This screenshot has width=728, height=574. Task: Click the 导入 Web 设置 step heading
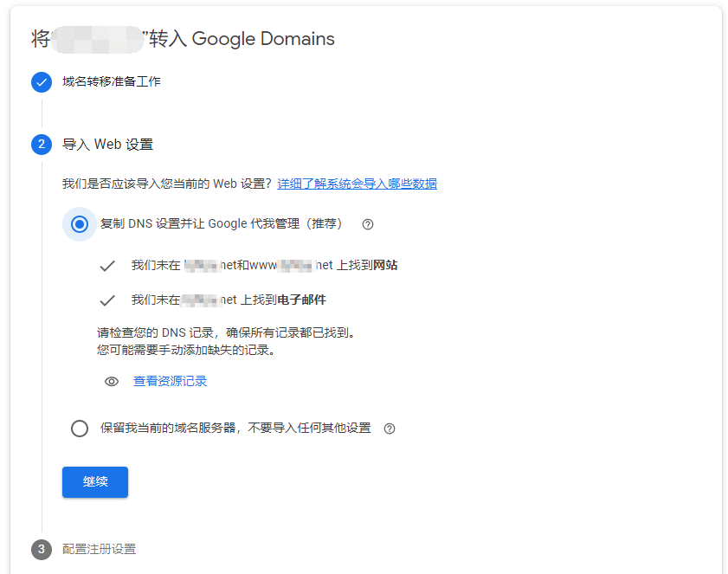[107, 145]
